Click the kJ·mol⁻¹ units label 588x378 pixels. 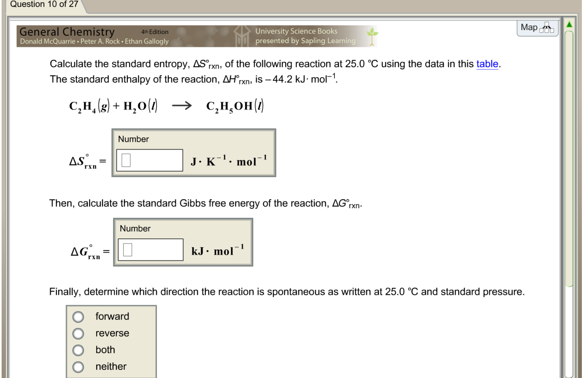click(x=218, y=250)
